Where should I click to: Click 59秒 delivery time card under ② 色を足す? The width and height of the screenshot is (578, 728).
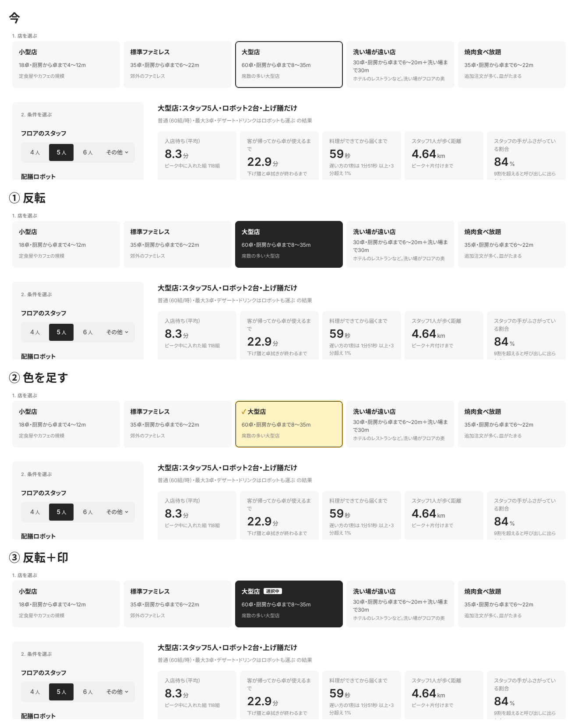tap(362, 515)
